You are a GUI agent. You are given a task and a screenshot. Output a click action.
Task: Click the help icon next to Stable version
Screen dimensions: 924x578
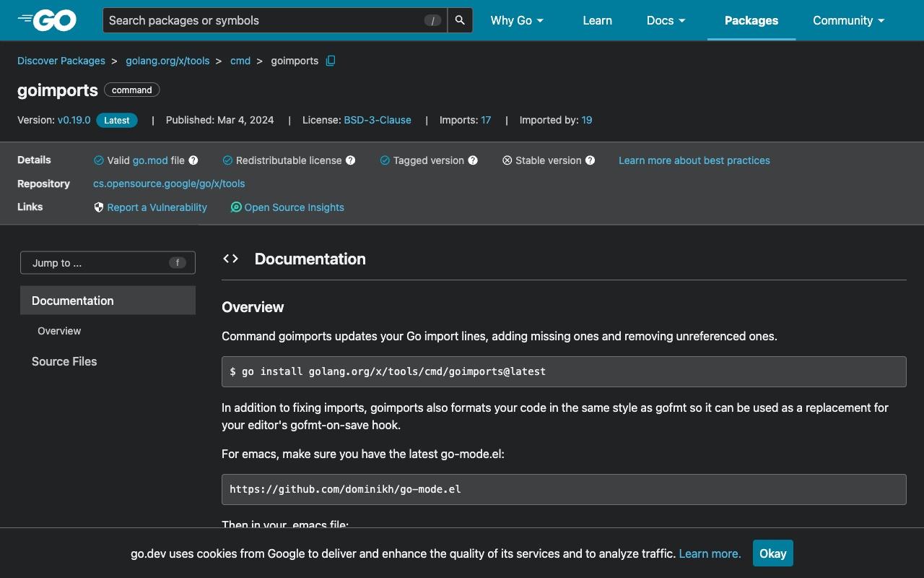(x=590, y=160)
